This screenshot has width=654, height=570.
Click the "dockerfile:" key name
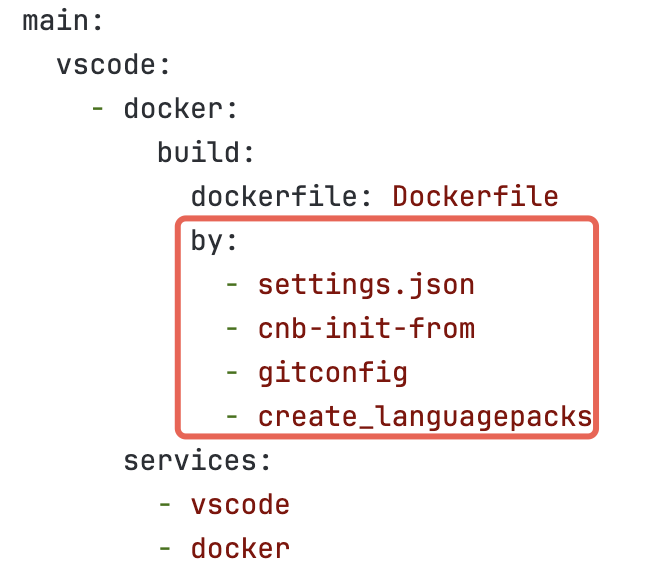283,197
